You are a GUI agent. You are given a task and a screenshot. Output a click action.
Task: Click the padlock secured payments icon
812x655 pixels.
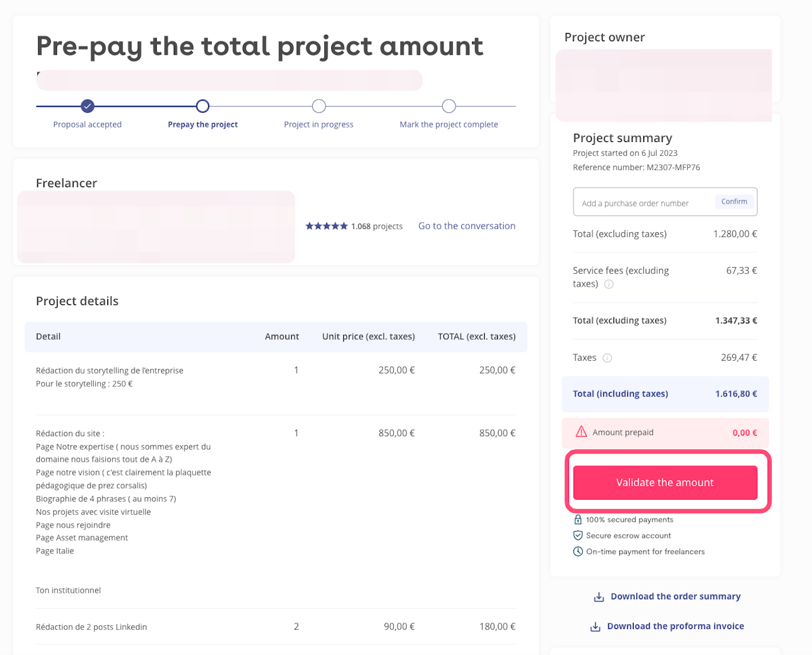coord(578,519)
